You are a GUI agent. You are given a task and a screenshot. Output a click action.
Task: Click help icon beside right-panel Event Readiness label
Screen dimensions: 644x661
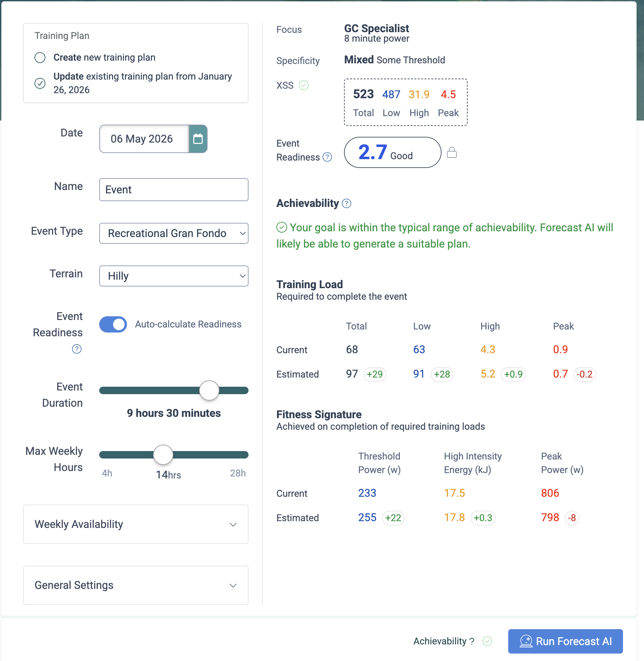[x=327, y=157]
